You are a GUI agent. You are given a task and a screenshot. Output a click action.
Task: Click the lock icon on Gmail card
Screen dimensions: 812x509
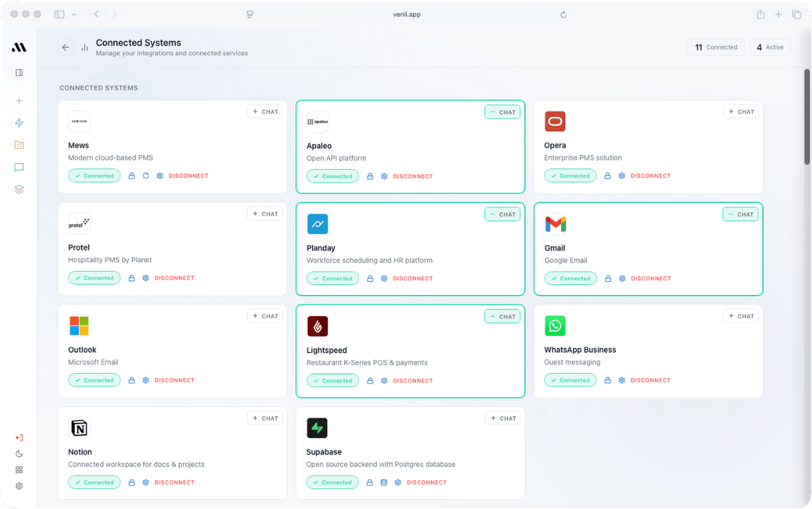[x=608, y=278]
